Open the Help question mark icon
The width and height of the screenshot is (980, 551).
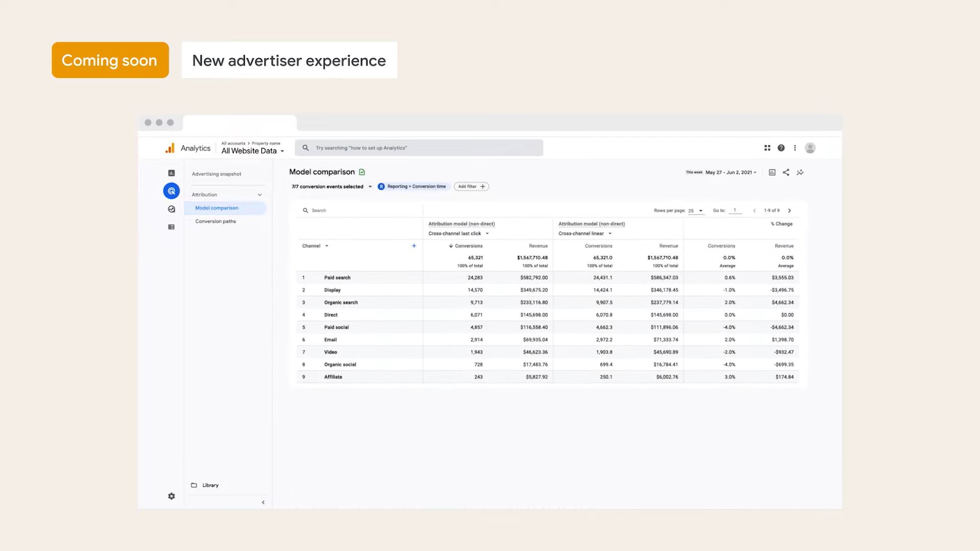pyautogui.click(x=781, y=148)
